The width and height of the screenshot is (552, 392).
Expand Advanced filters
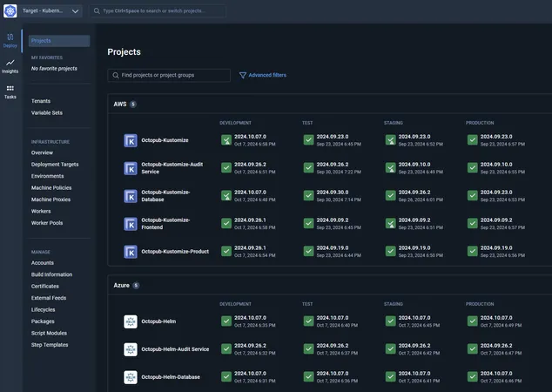coord(262,76)
